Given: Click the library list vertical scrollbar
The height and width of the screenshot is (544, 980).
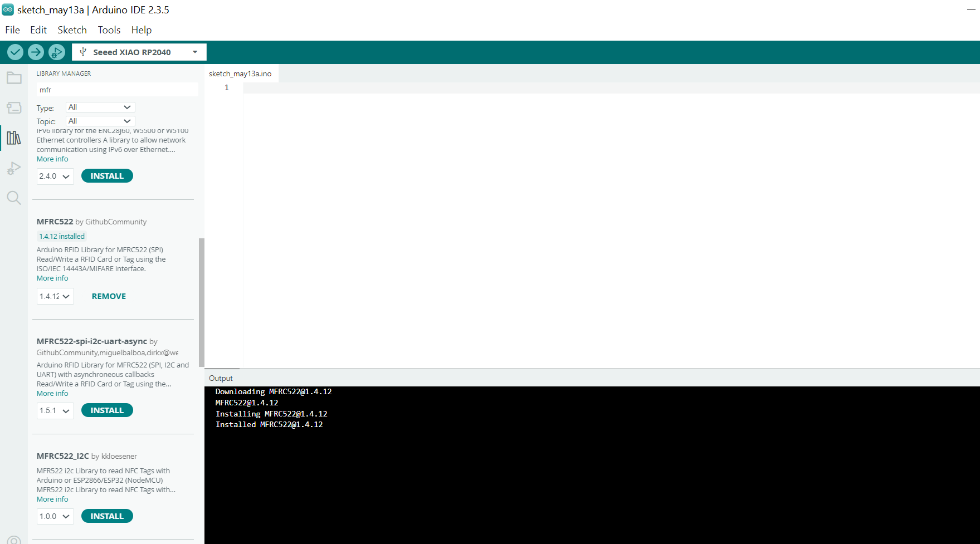Looking at the screenshot, I should tap(202, 302).
